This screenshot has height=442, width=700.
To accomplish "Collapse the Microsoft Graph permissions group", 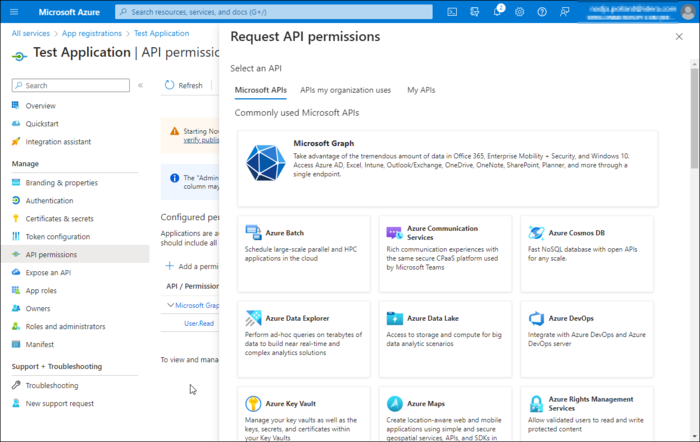I will pos(170,305).
